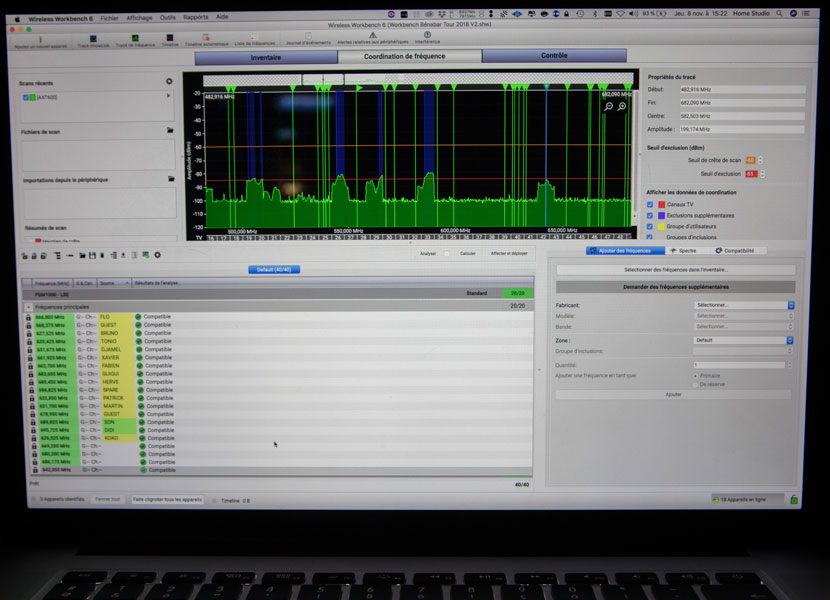Viewport: 830px width, 600px height.
Task: Open Timeline automatique from the toolbar
Action: click(206, 37)
